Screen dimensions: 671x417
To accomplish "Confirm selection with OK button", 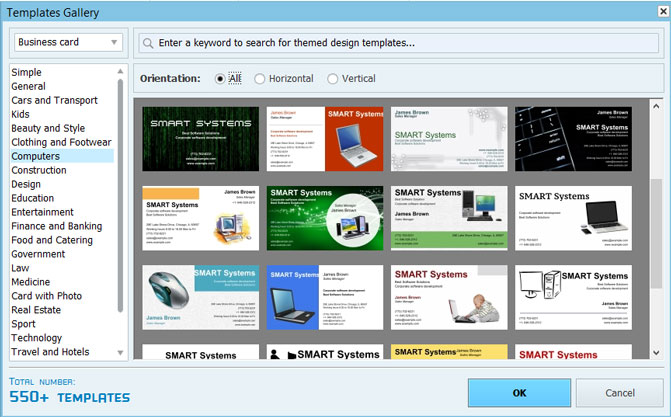I will coord(520,393).
